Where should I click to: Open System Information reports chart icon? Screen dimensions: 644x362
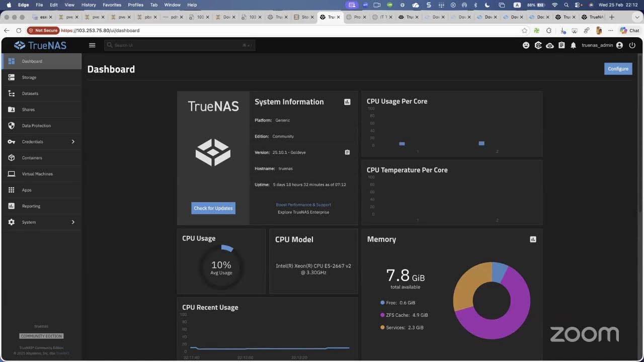347,102
